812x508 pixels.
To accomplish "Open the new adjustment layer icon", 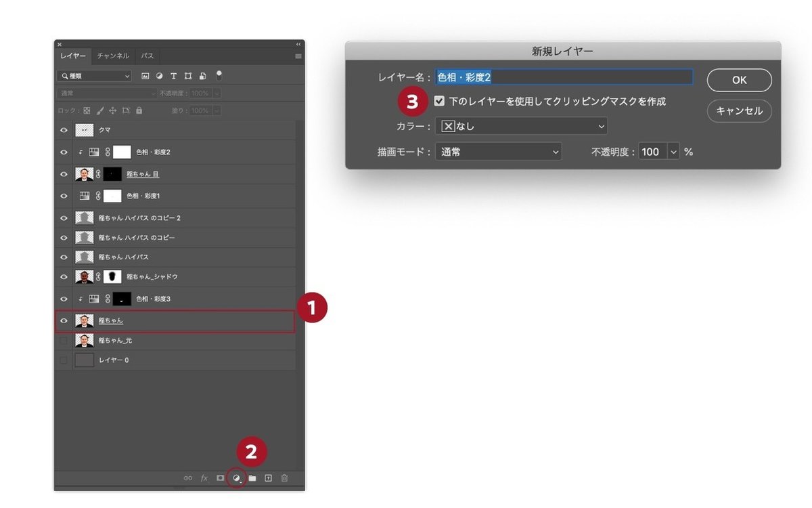I will (237, 478).
